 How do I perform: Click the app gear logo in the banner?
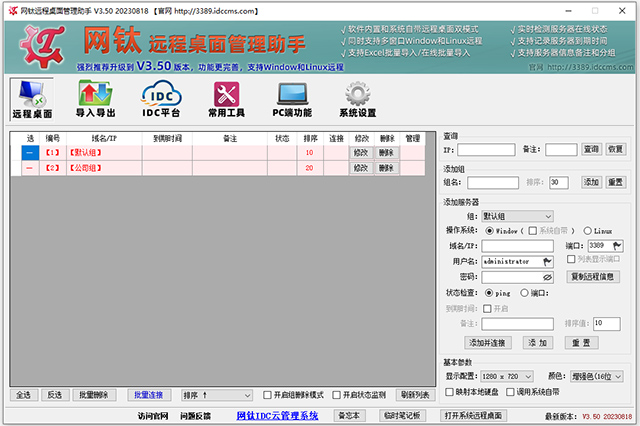(x=43, y=46)
